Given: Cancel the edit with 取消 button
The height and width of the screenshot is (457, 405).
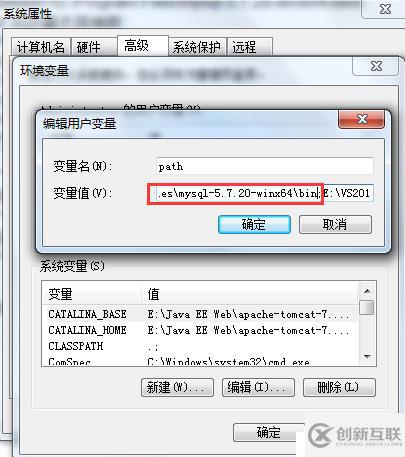Looking at the screenshot, I should click(335, 224).
